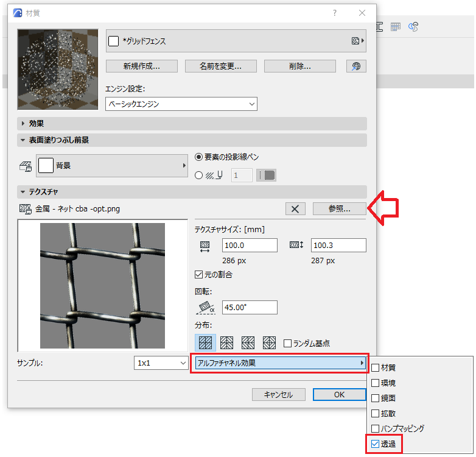Click the 名前を変更... button
The width and height of the screenshot is (476, 457).
click(221, 66)
